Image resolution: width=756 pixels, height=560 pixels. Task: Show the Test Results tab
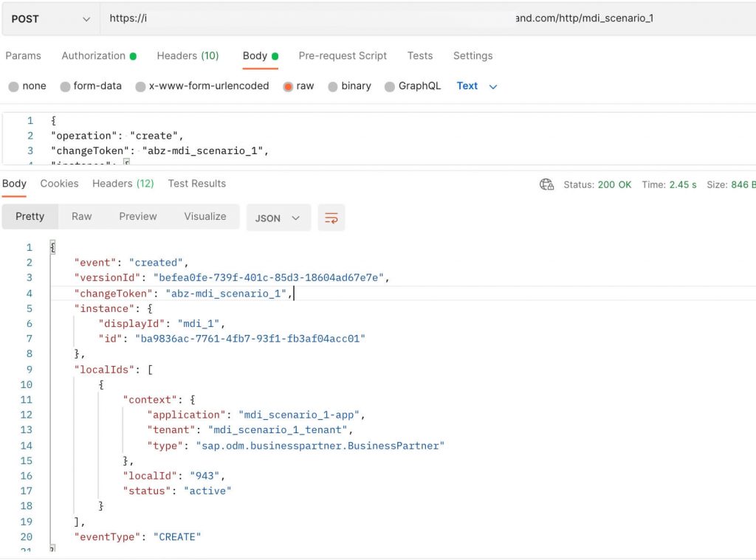tap(196, 184)
